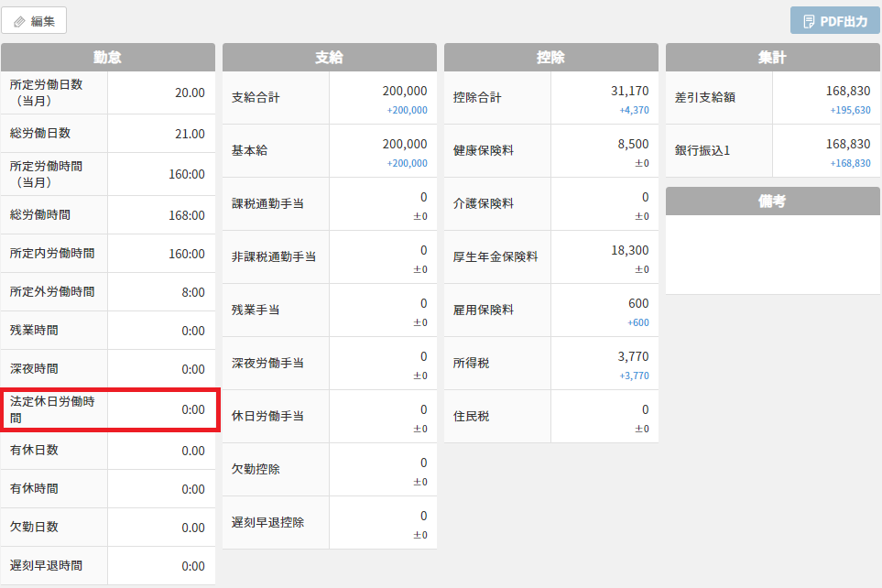
Task: Select the 集計 section header
Action: click(x=773, y=57)
